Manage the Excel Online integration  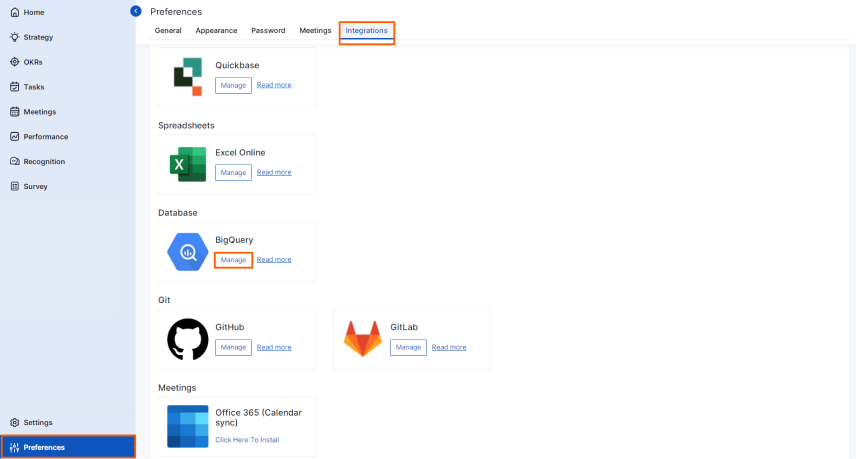[233, 172]
